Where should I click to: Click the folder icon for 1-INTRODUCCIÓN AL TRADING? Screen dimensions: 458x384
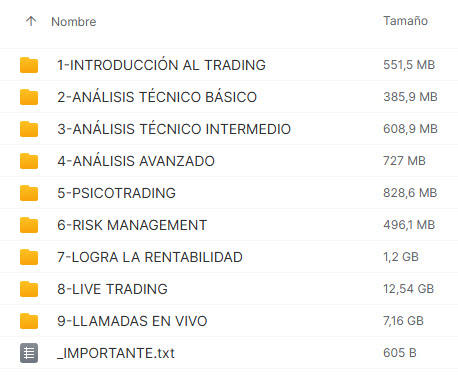(29, 65)
